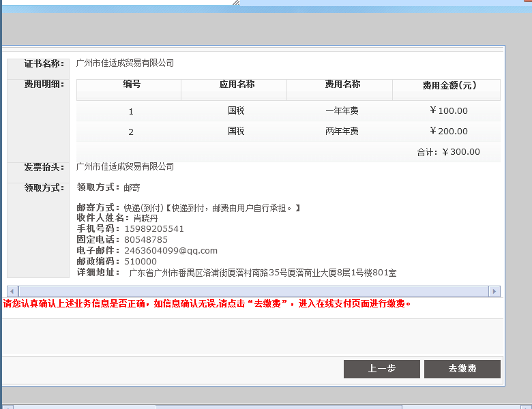Select the 应用名称 column header
This screenshot has height=409, width=532.
tap(234, 89)
